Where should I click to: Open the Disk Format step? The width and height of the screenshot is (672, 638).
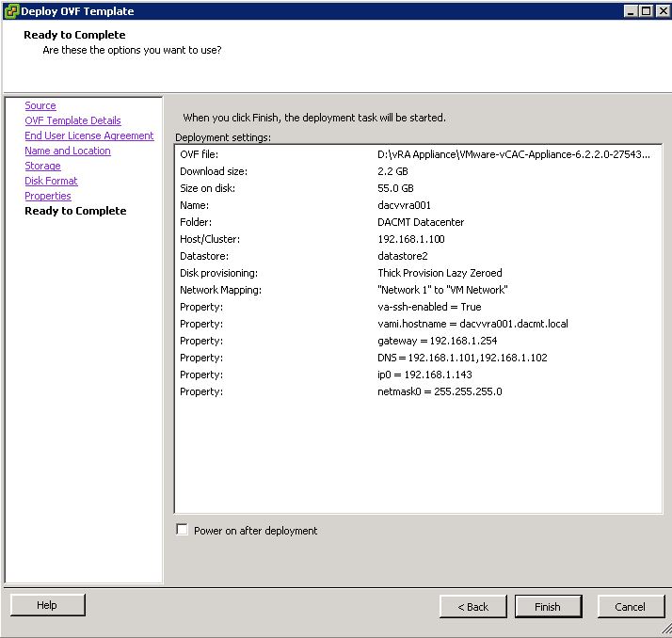[x=51, y=181]
